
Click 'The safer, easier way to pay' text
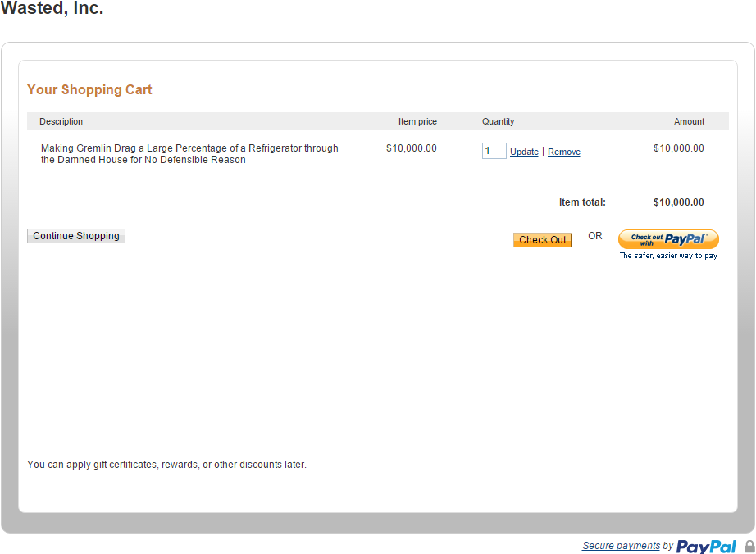click(669, 256)
